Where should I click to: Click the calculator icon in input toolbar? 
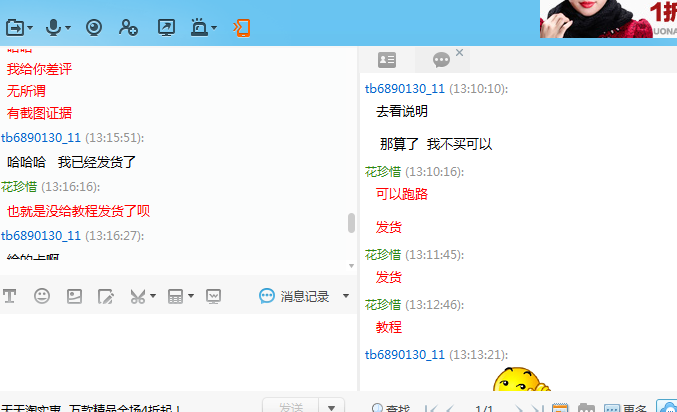coord(175,296)
